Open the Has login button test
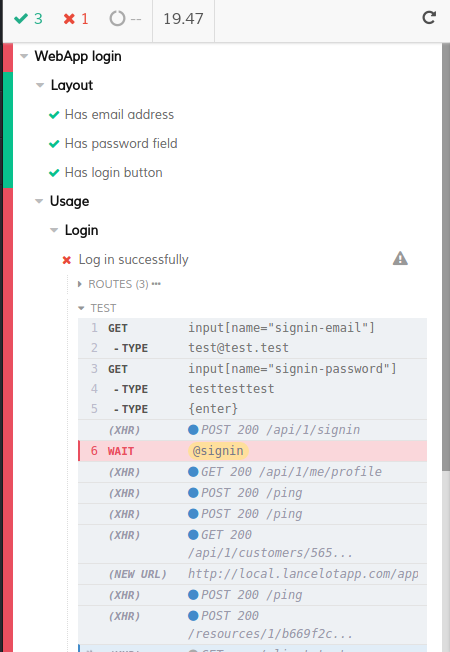Screen dimensions: 450x652 pos(114,173)
